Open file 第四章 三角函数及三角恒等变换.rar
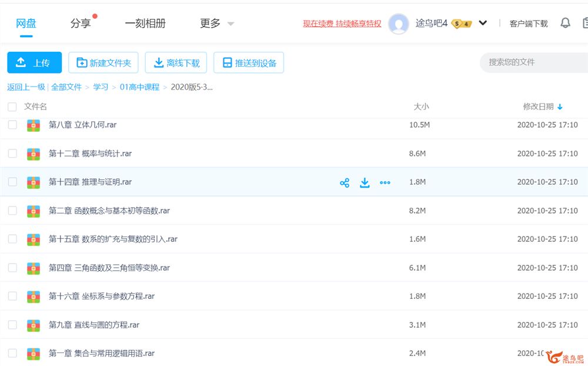Viewport: 588px width, 366px height. coord(109,268)
